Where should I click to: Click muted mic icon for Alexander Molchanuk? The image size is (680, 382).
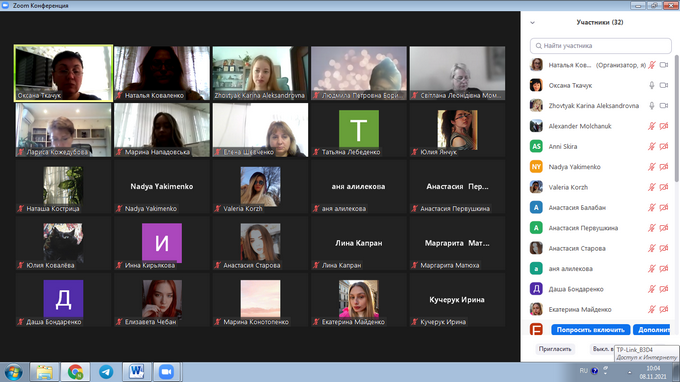pos(651,126)
